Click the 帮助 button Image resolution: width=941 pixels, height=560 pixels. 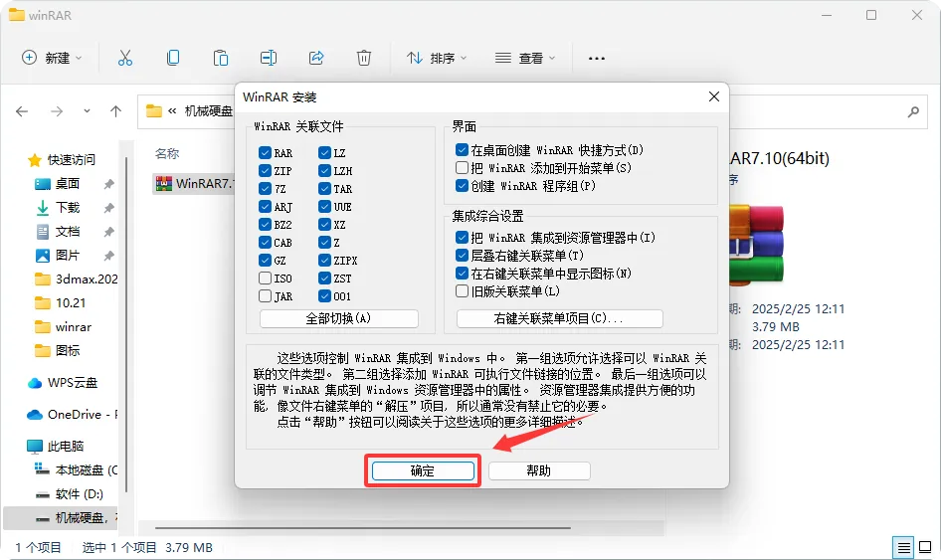tap(539, 470)
